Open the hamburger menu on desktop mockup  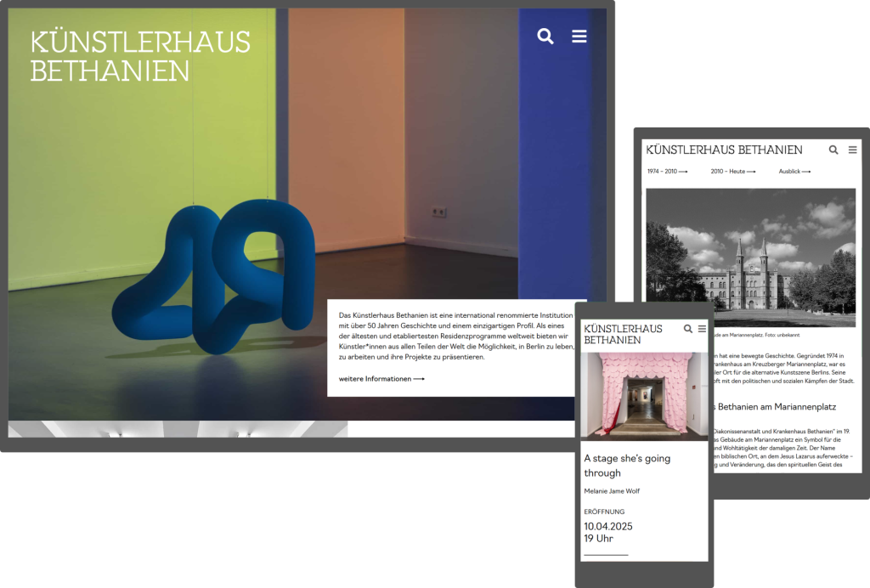(579, 36)
